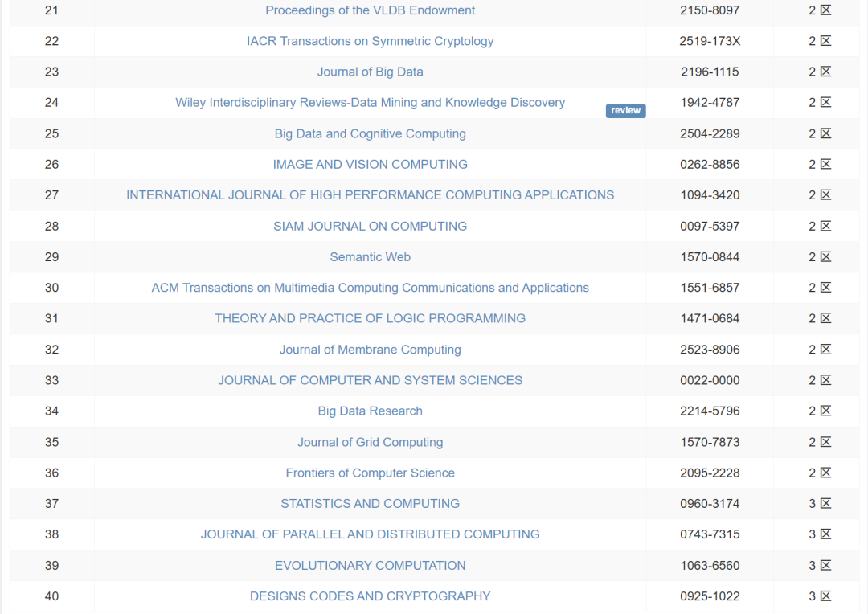
Task: Open IACR Transactions on Symmetric Cryptology
Action: pyautogui.click(x=370, y=41)
